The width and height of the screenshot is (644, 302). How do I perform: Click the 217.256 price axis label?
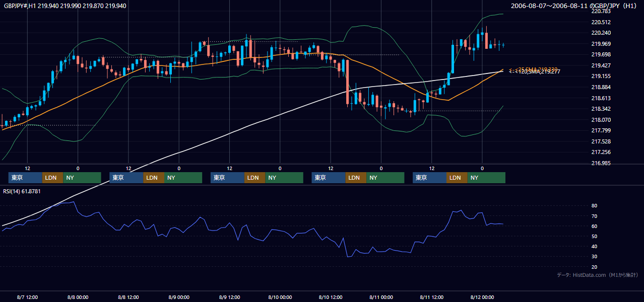pos(601,152)
